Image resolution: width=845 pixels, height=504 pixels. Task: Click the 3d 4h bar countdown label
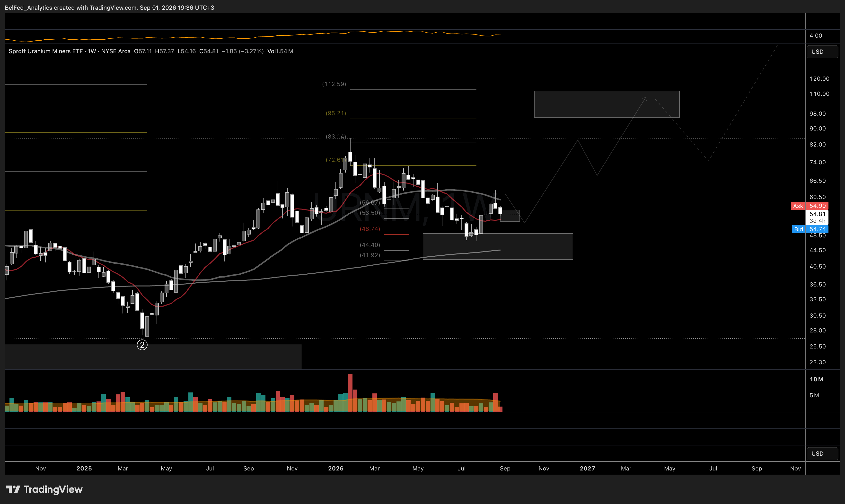[x=817, y=221]
